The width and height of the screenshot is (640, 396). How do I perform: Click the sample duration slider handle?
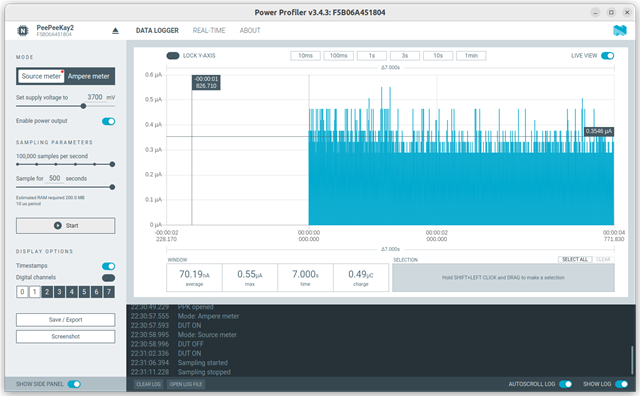(112, 187)
